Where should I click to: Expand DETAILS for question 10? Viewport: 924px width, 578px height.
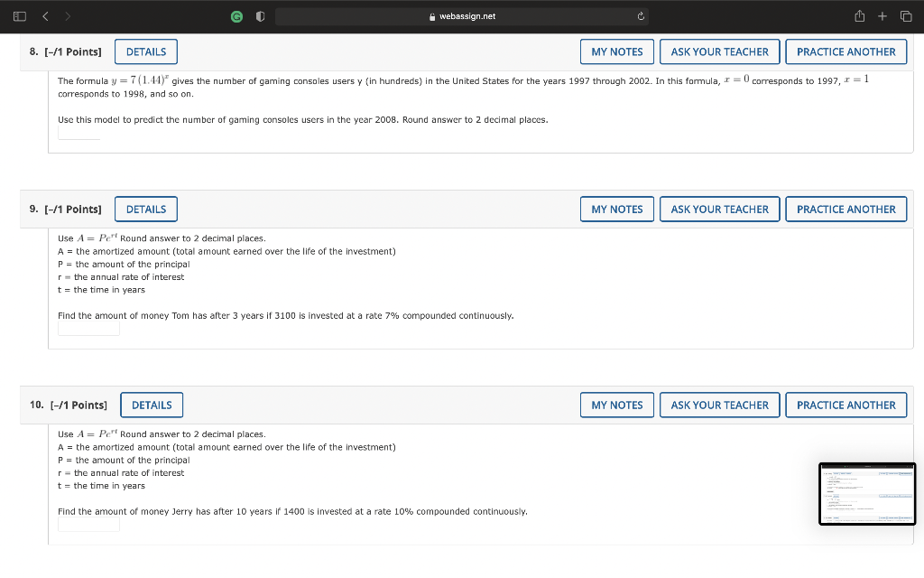point(151,405)
